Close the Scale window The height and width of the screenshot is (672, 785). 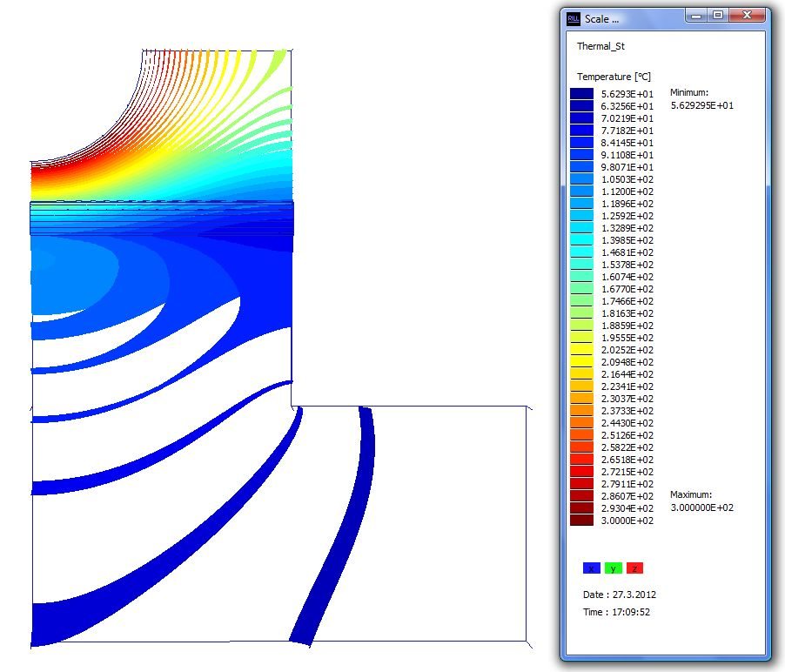(x=748, y=15)
